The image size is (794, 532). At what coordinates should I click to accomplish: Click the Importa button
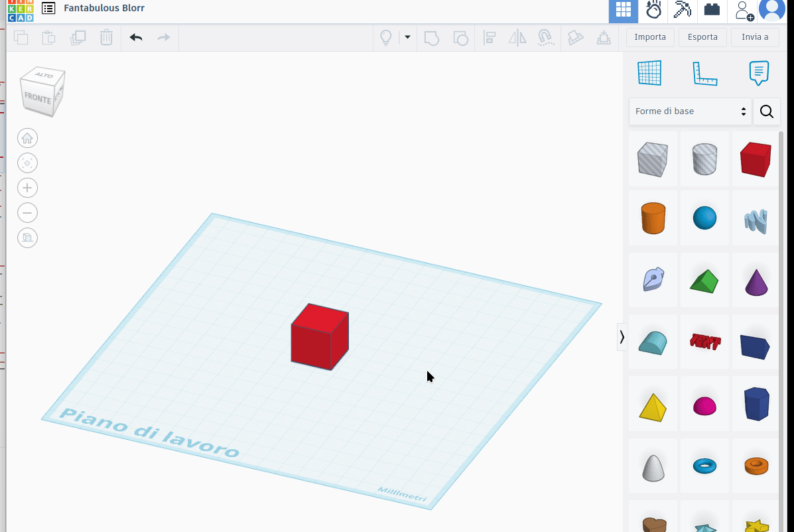point(650,37)
